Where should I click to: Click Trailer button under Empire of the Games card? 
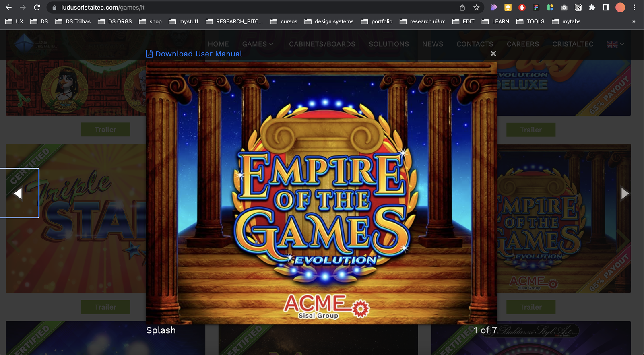531,307
